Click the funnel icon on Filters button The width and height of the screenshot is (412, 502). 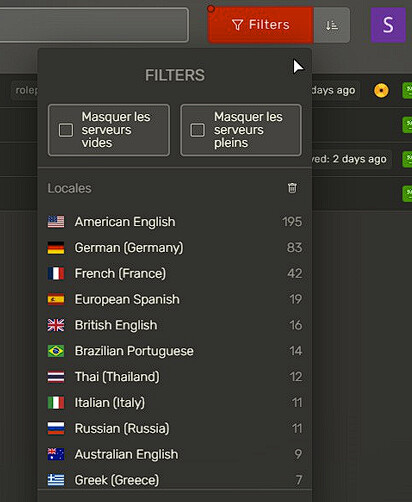click(x=237, y=25)
